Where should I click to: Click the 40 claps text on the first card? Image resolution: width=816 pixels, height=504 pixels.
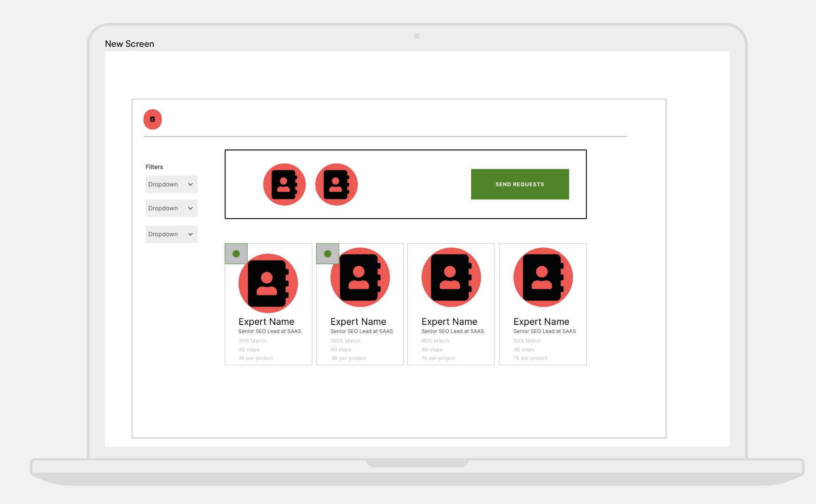[249, 349]
